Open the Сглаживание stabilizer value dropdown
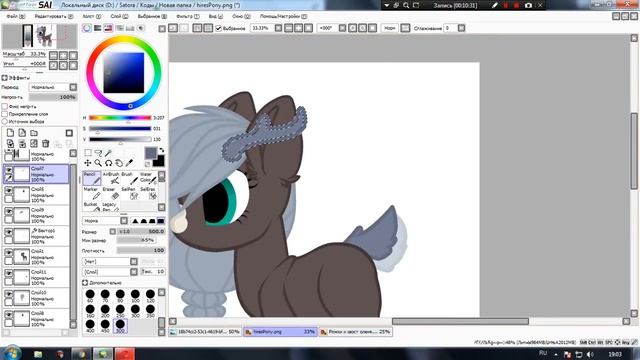Image resolution: width=640 pixels, height=360 pixels. coord(461,28)
